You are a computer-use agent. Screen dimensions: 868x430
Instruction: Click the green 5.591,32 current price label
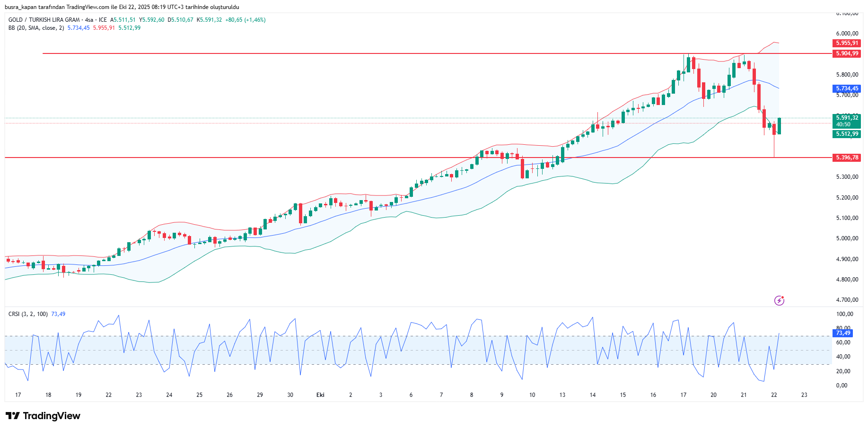[x=846, y=118]
